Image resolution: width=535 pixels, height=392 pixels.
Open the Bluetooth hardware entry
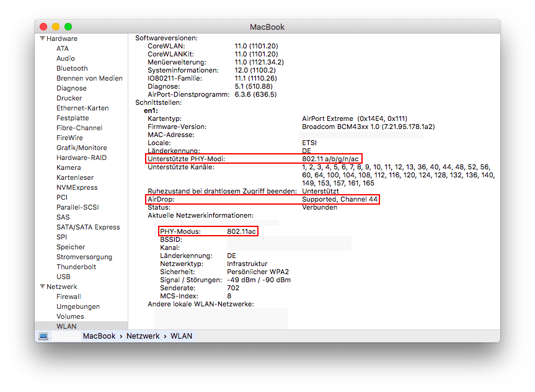coord(72,68)
